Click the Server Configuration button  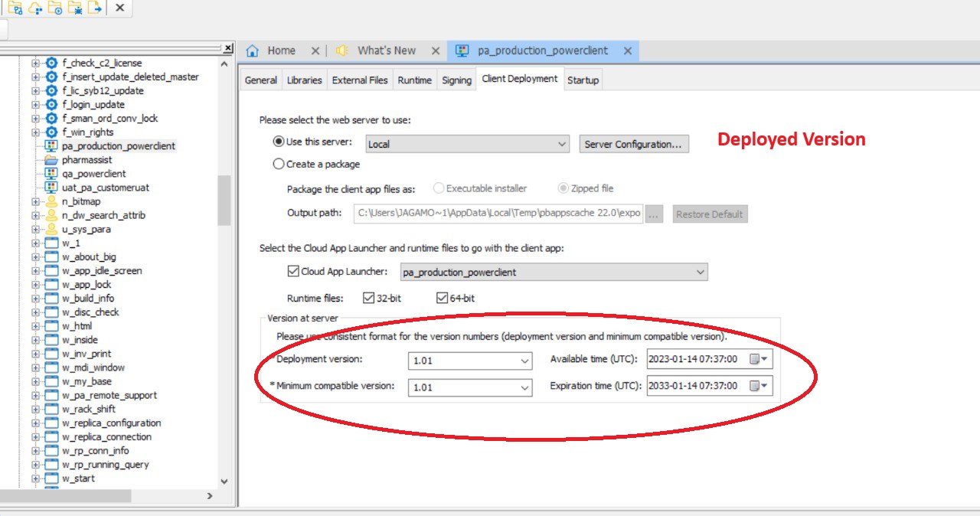pyautogui.click(x=632, y=144)
